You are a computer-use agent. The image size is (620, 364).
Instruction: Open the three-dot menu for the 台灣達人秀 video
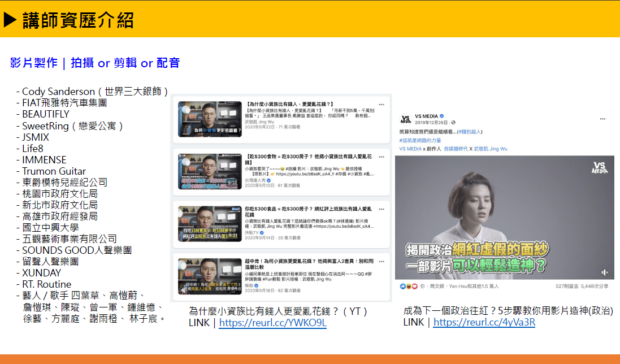point(381,155)
